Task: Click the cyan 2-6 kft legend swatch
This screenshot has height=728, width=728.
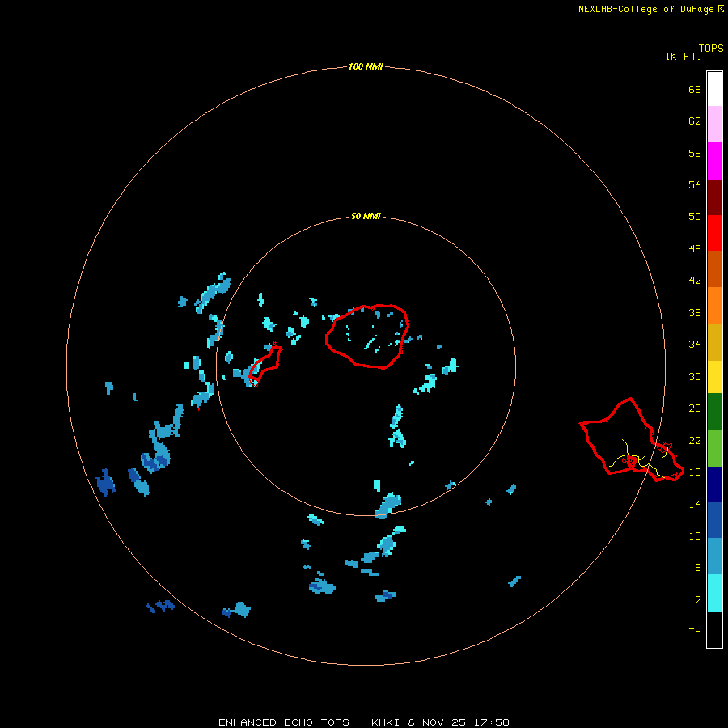Action: pos(714,593)
